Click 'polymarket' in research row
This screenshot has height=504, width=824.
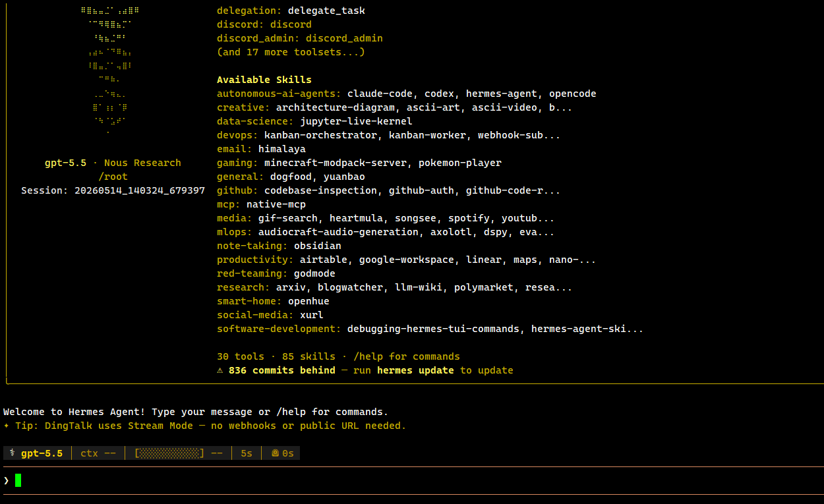[484, 287]
